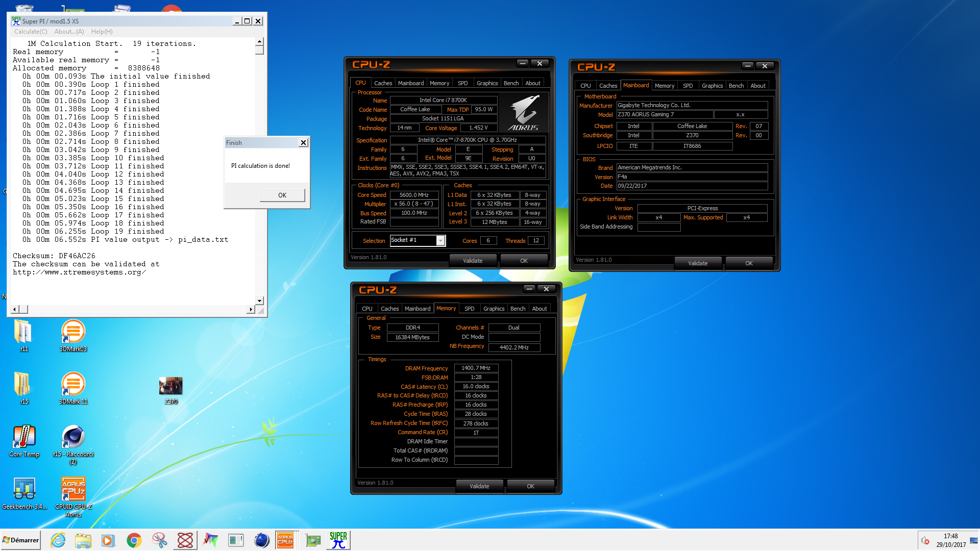This screenshot has width=980, height=551.
Task: Click Validate in CPU-Z Memory window
Action: click(x=479, y=486)
